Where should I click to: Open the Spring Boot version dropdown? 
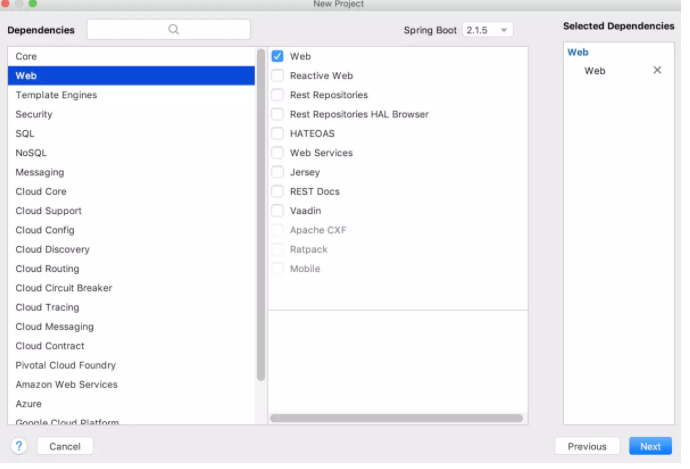pos(488,30)
